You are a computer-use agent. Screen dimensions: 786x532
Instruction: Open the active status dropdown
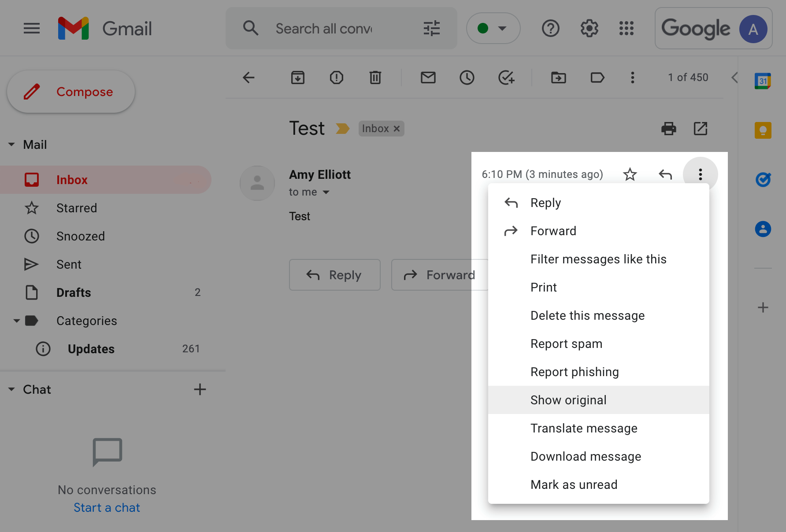point(493,28)
